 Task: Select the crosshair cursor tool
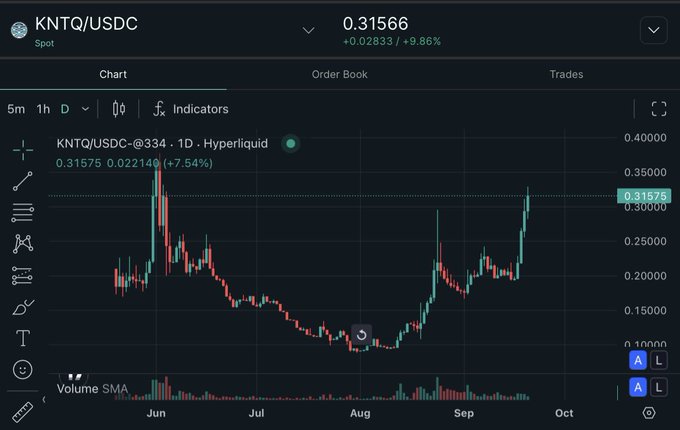(x=23, y=150)
